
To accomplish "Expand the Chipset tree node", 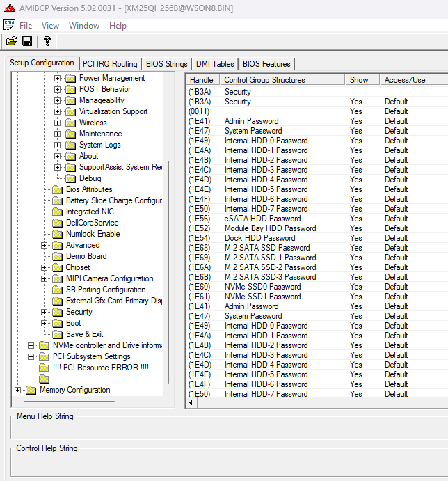I will (45, 267).
